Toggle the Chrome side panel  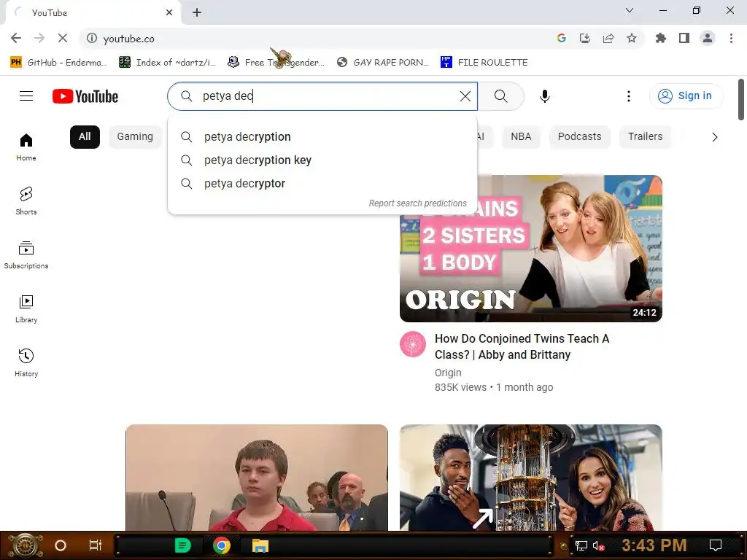pyautogui.click(x=684, y=38)
